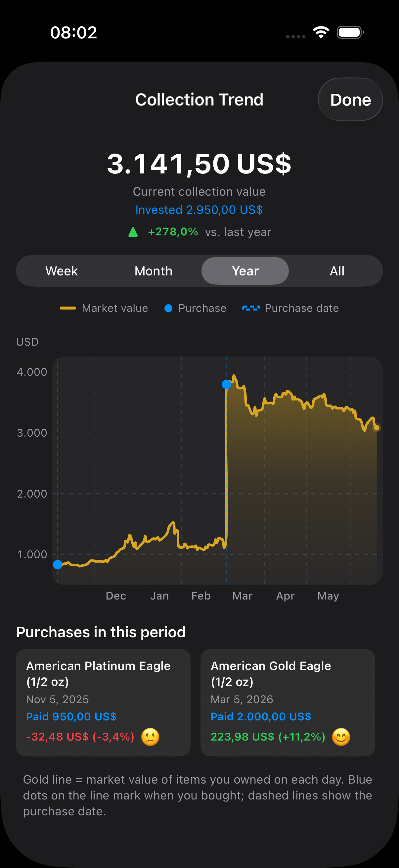The width and height of the screenshot is (399, 868).
Task: Tap the November purchase dot on chart
Action: point(58,565)
